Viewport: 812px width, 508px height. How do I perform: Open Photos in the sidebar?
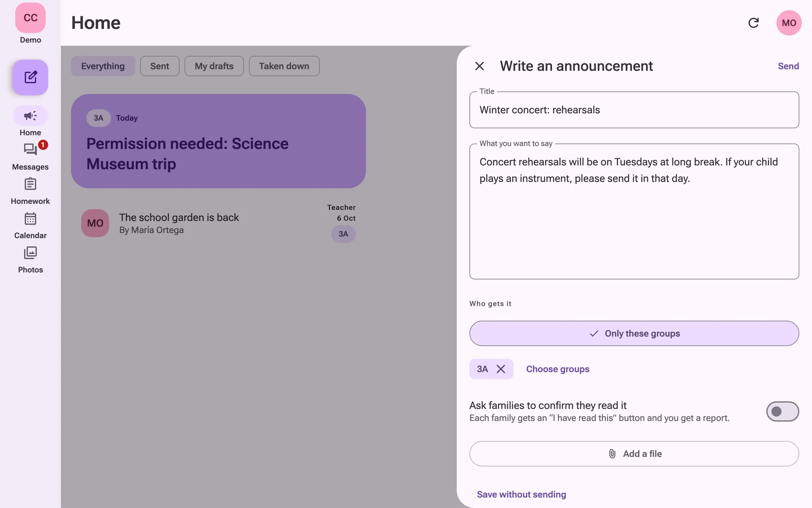[30, 259]
